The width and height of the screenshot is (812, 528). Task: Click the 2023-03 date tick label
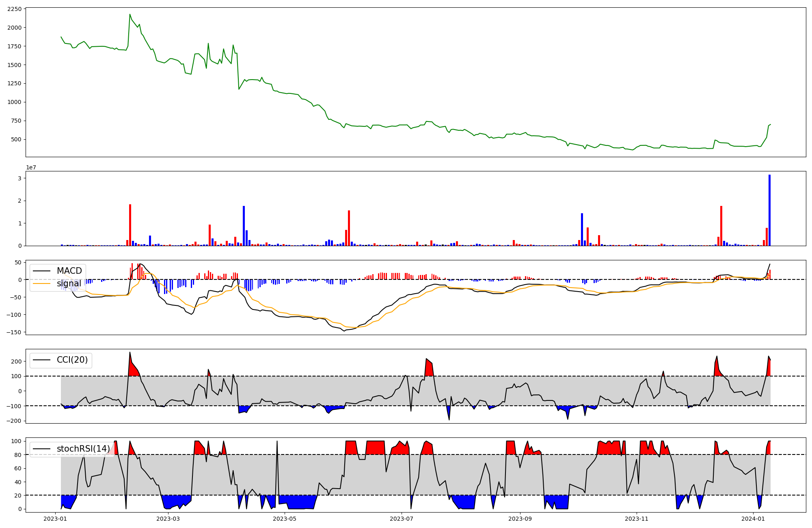coord(168,519)
